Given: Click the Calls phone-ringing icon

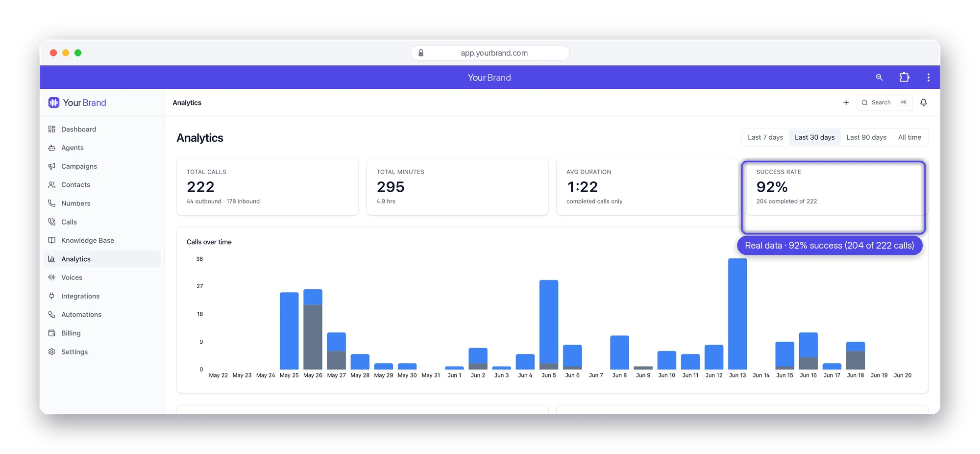Looking at the screenshot, I should coord(51,222).
